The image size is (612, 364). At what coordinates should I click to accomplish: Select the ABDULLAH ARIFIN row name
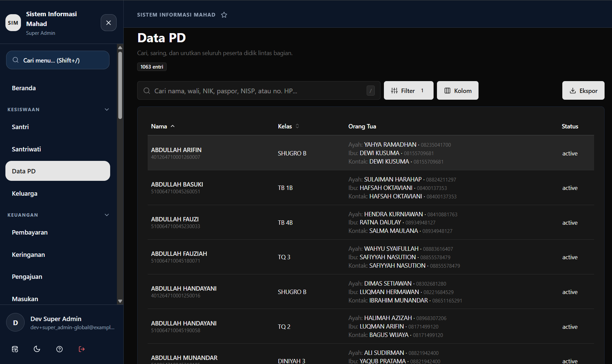[x=176, y=150]
